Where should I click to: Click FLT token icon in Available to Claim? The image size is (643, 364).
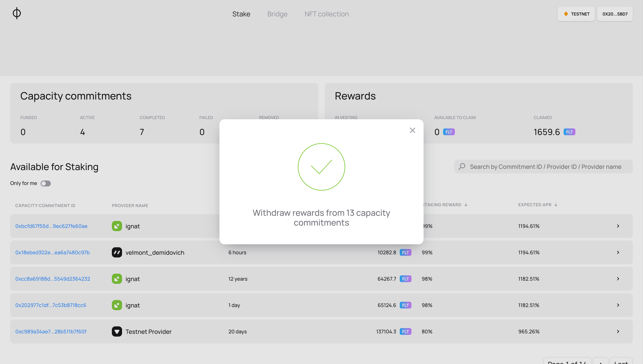pos(449,132)
